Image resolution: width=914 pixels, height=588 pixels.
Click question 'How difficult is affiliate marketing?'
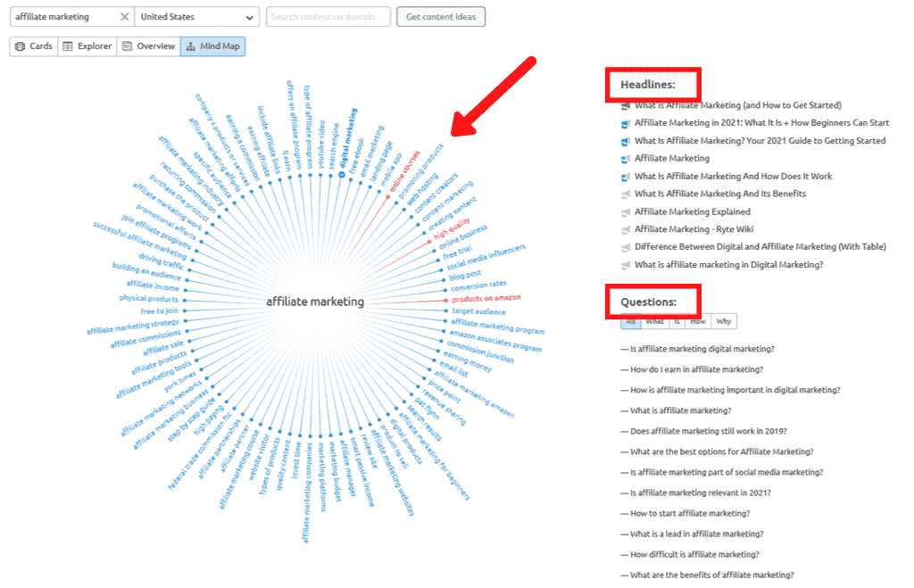coord(694,555)
